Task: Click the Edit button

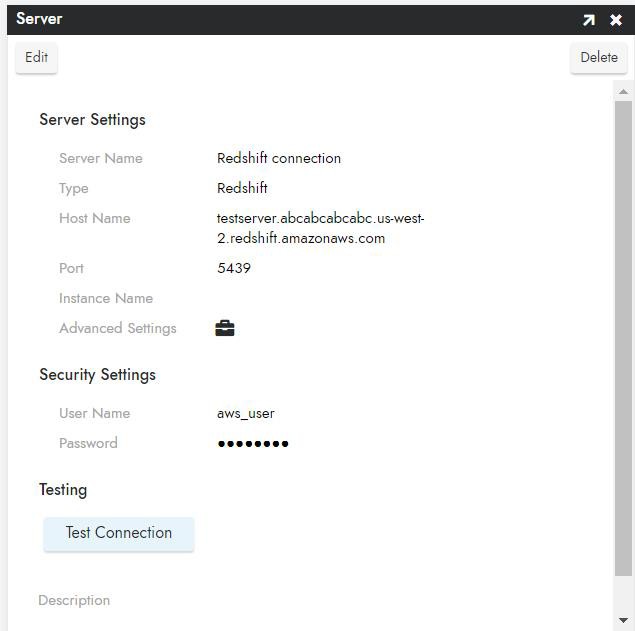Action: point(37,58)
